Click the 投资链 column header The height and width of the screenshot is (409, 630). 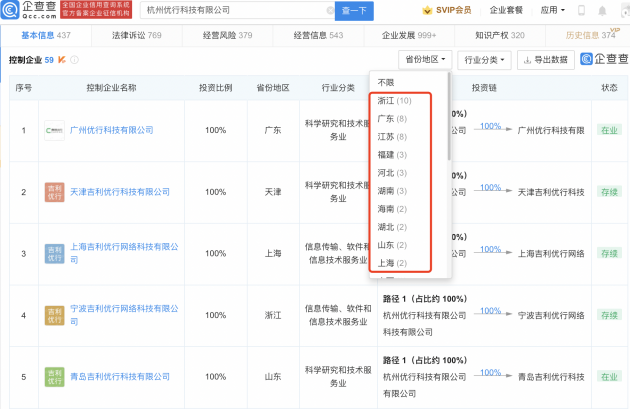tap(484, 88)
